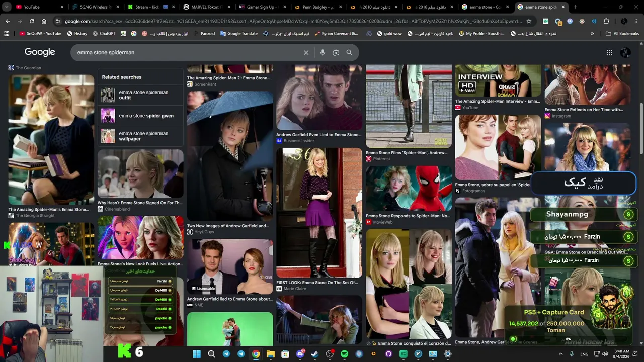The width and height of the screenshot is (644, 362).
Task: Click the browser address bar URL
Action: (x=293, y=21)
